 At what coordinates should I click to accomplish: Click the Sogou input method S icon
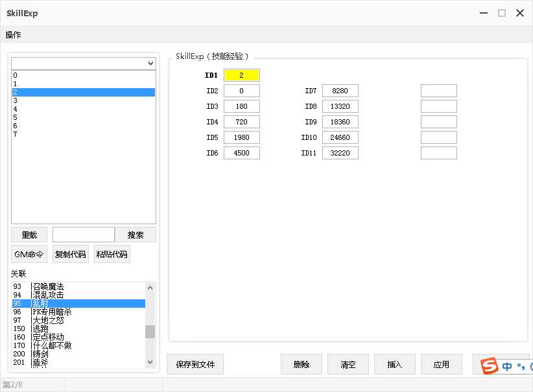coord(489,366)
